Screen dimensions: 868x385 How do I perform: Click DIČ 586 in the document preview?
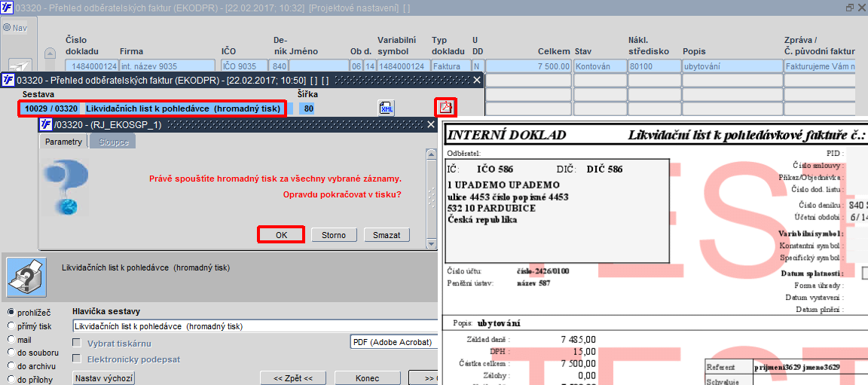coord(604,170)
